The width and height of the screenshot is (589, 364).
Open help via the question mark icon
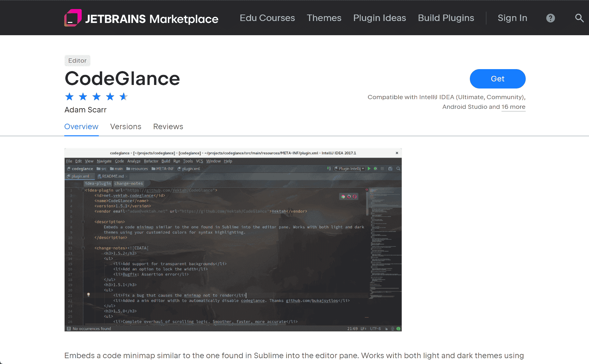551,18
